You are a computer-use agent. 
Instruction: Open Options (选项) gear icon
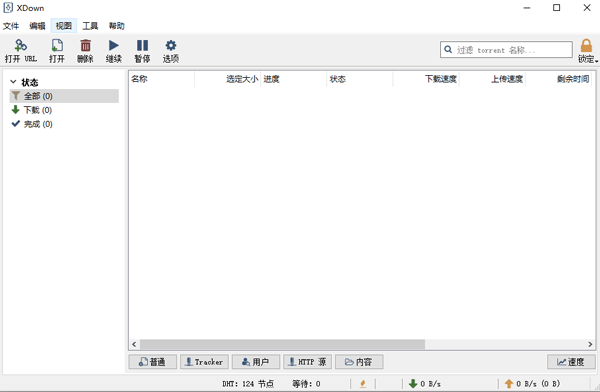(171, 46)
